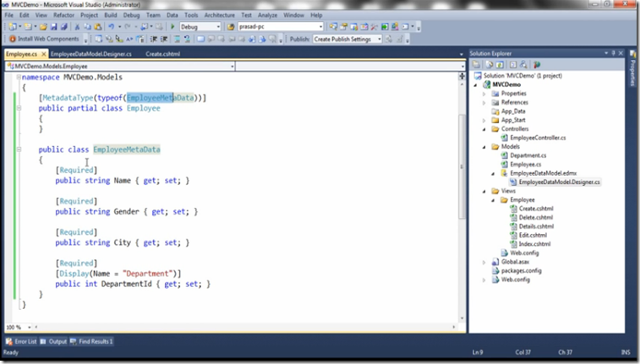Collapse the Models folder node
The height and width of the screenshot is (364, 640).
(x=484, y=147)
